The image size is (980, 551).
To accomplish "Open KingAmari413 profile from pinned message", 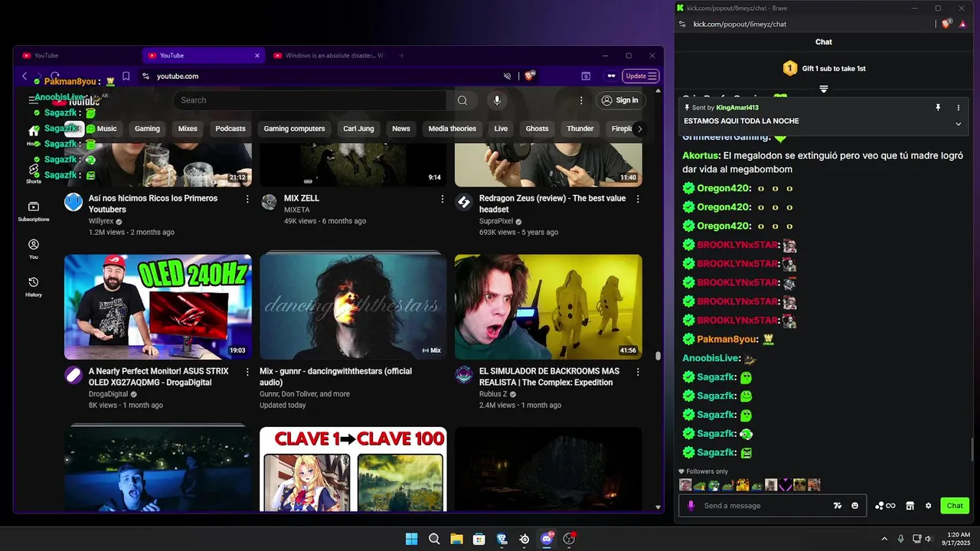I will 737,108.
